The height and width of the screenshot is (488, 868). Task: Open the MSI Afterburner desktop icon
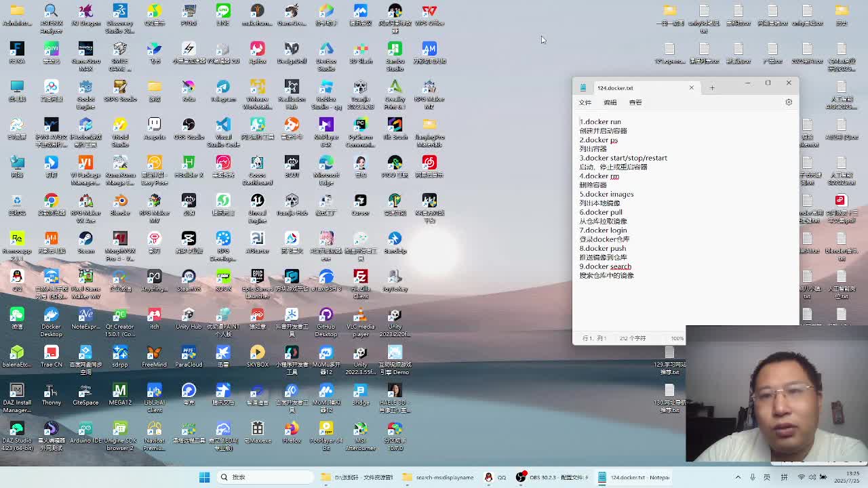coord(361,436)
